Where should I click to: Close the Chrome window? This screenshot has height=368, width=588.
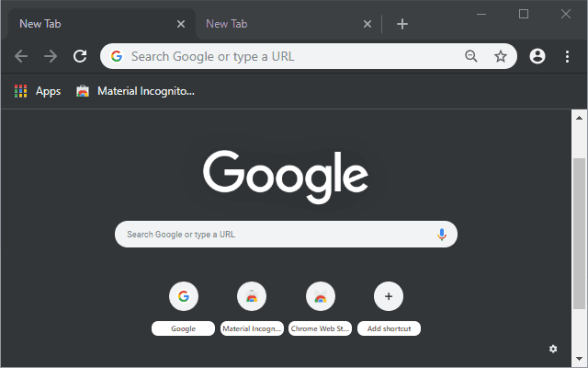pyautogui.click(x=566, y=15)
